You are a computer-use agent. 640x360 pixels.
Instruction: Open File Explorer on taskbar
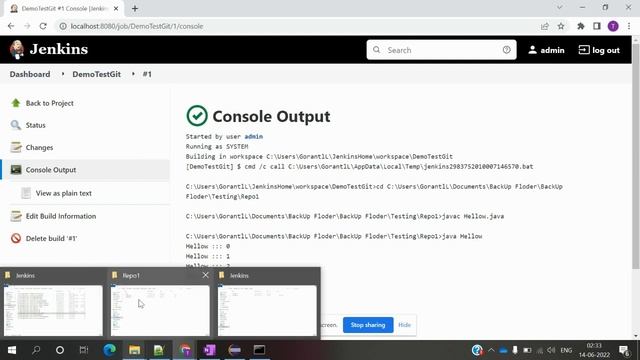pos(134,350)
